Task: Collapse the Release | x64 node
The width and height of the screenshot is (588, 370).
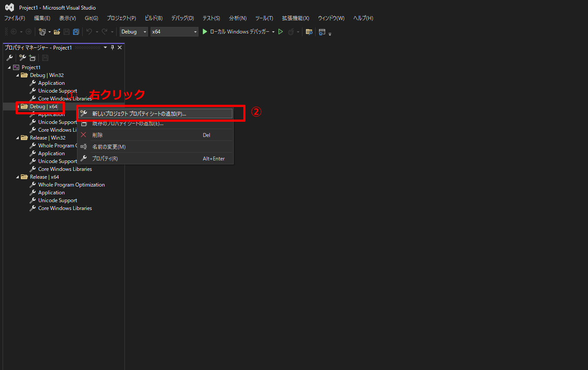Action: pos(17,177)
